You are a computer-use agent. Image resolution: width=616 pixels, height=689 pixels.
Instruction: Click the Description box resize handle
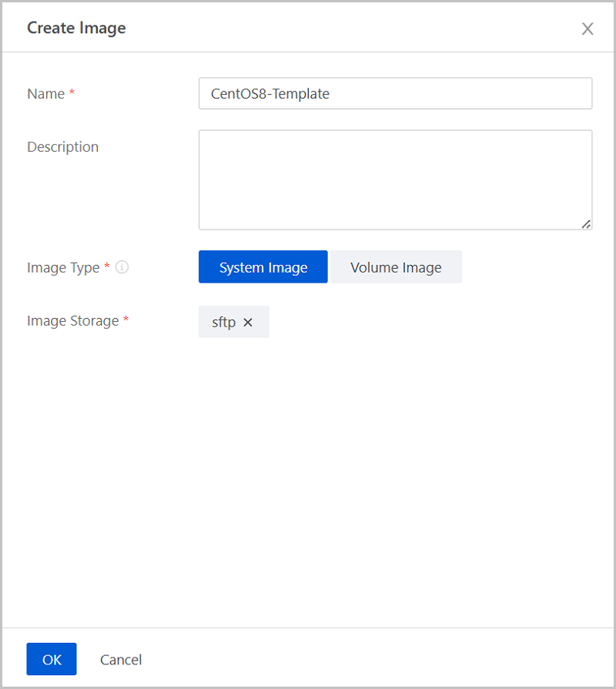tap(586, 223)
